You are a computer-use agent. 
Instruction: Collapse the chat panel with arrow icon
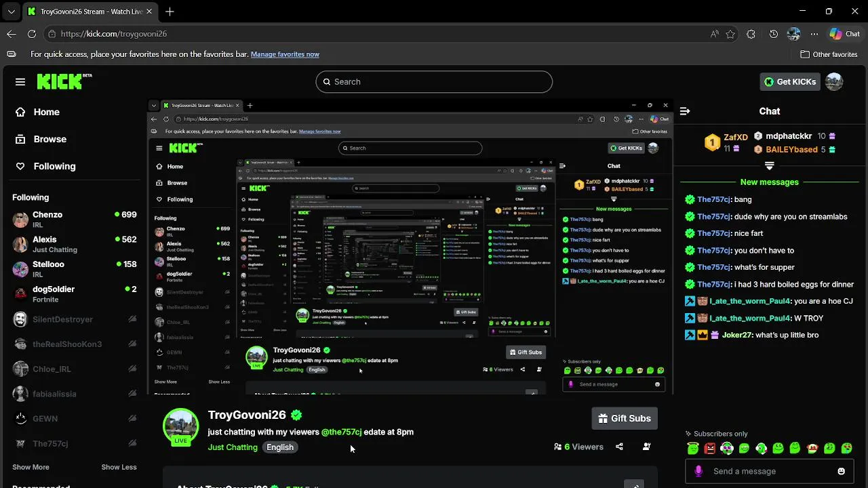(685, 111)
